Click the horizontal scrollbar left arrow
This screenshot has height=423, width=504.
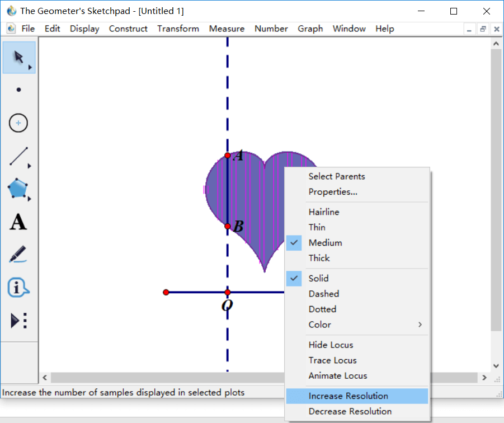point(45,378)
